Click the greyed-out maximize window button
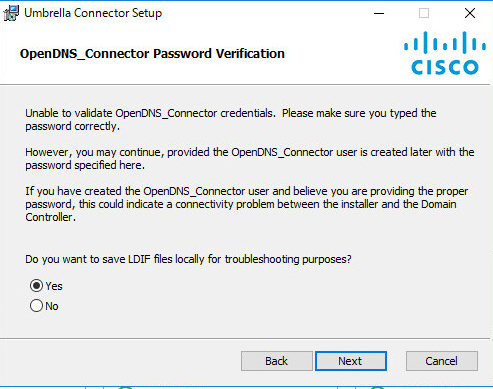The image size is (493, 389). click(424, 13)
